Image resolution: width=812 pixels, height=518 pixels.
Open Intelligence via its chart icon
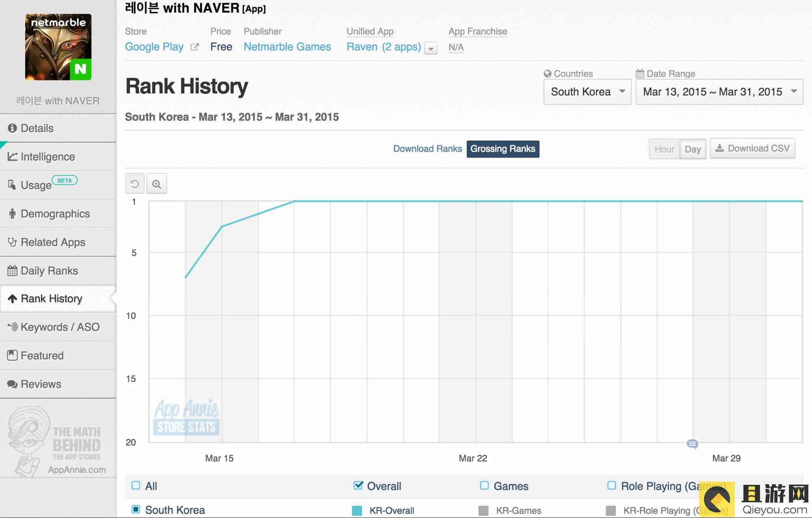coord(12,156)
